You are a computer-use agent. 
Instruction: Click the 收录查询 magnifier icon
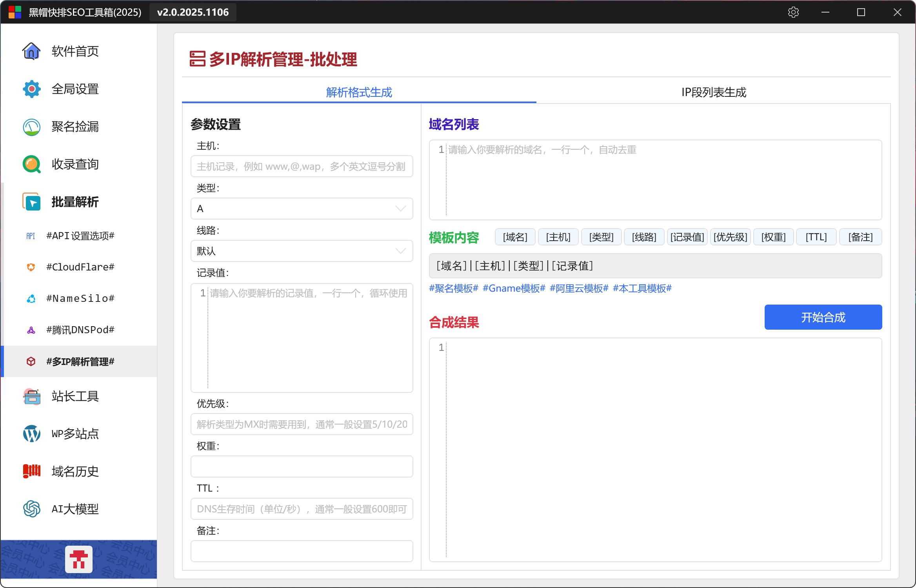pos(31,164)
